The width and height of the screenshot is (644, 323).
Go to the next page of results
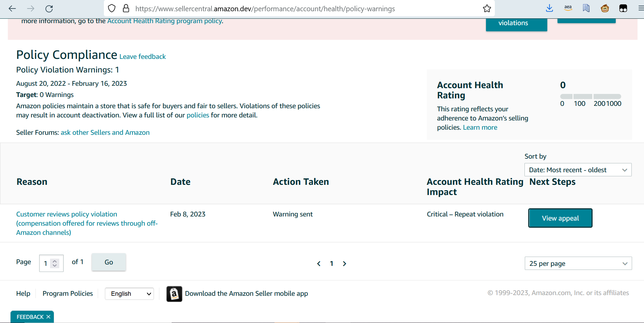[x=345, y=264]
